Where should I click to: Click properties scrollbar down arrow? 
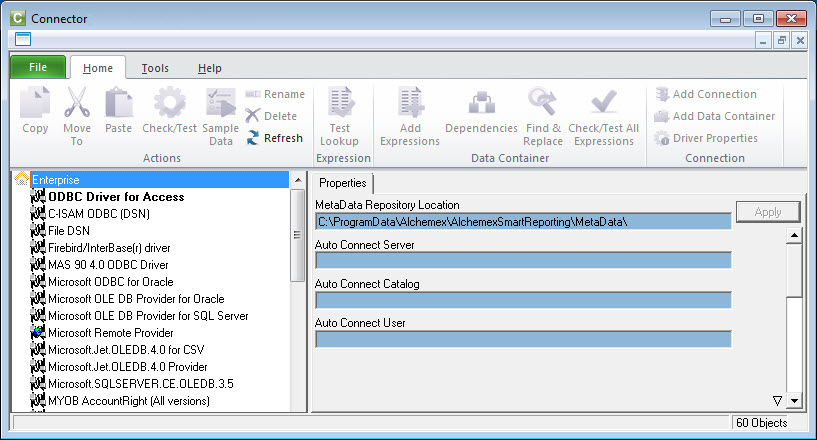pyautogui.click(x=794, y=400)
